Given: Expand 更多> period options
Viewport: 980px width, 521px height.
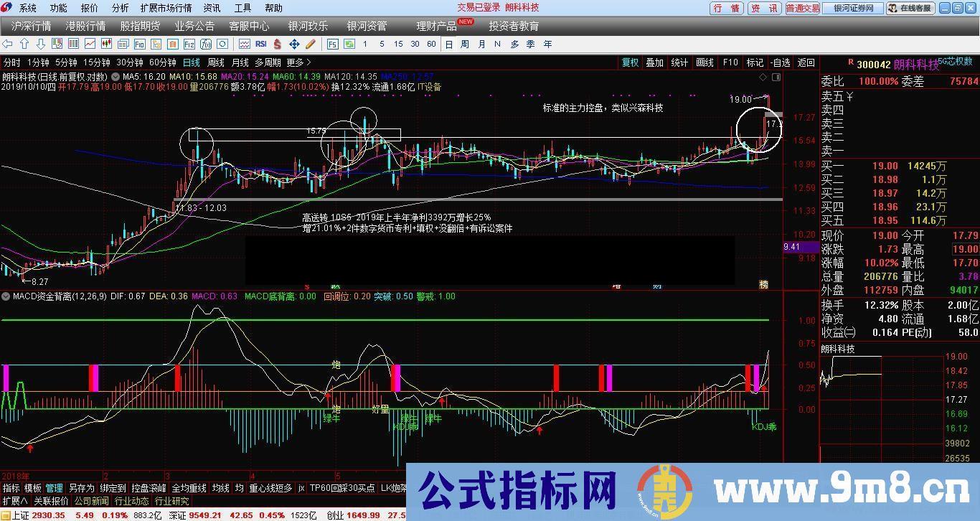Looking at the screenshot, I should (x=299, y=62).
